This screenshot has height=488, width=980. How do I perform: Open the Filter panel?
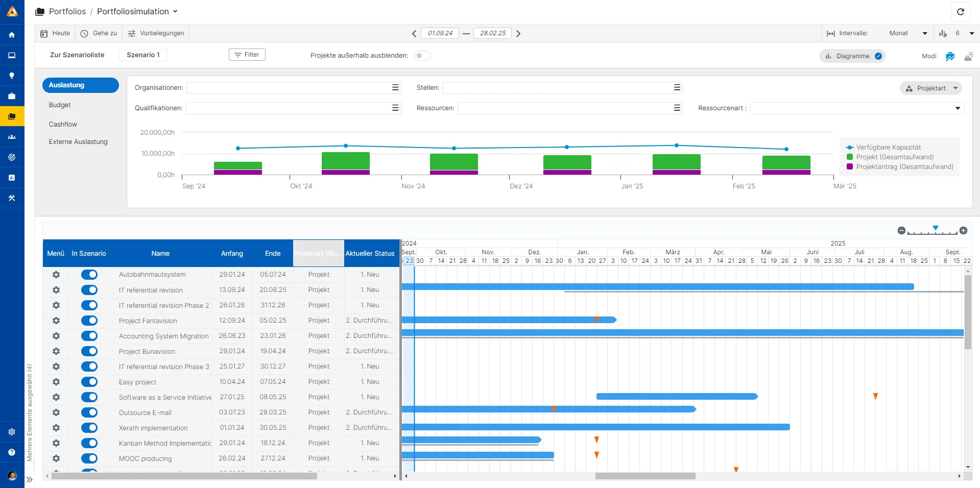tap(247, 54)
